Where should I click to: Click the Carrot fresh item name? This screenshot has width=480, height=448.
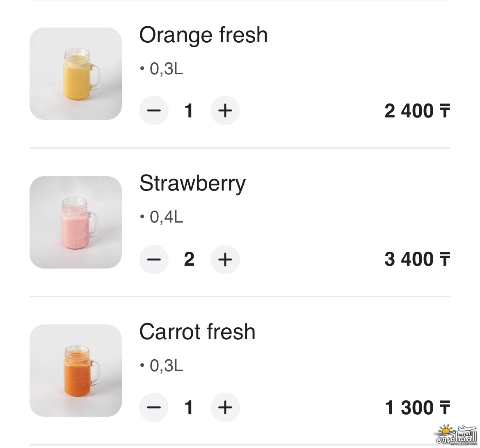[x=197, y=331]
